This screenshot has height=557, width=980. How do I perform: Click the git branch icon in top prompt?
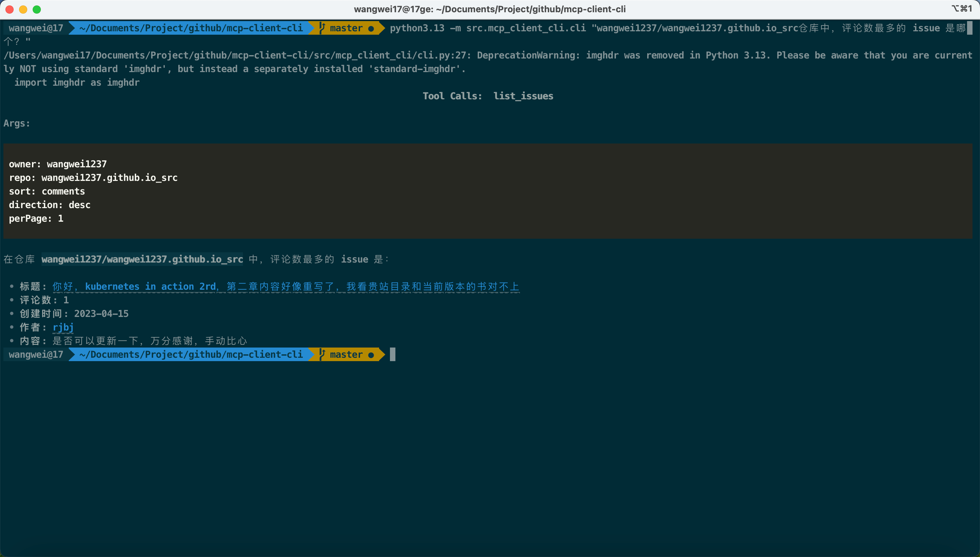coord(322,28)
